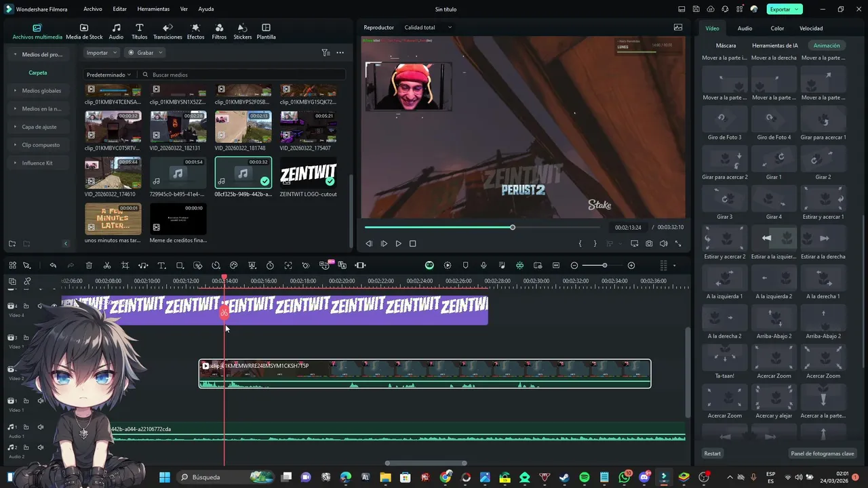
Task: Mark Out point with right brace icon
Action: point(595,243)
